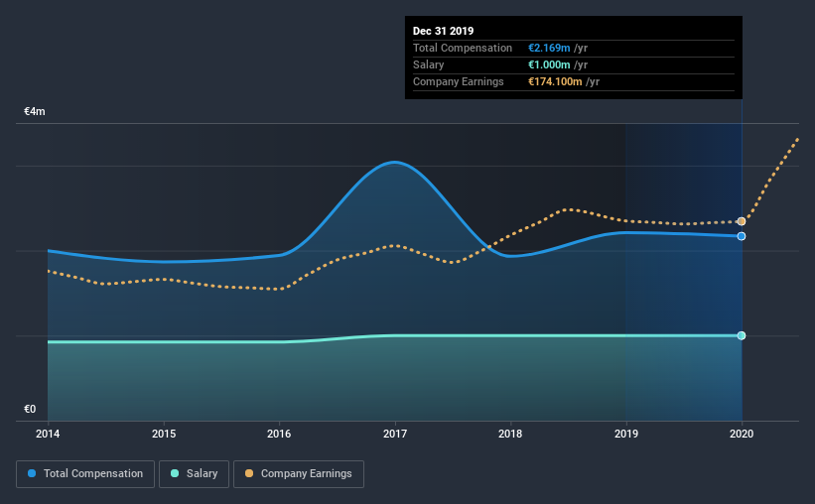Click the Company Earnings label in tooltip
This screenshot has height=504, width=815.
coord(459,81)
